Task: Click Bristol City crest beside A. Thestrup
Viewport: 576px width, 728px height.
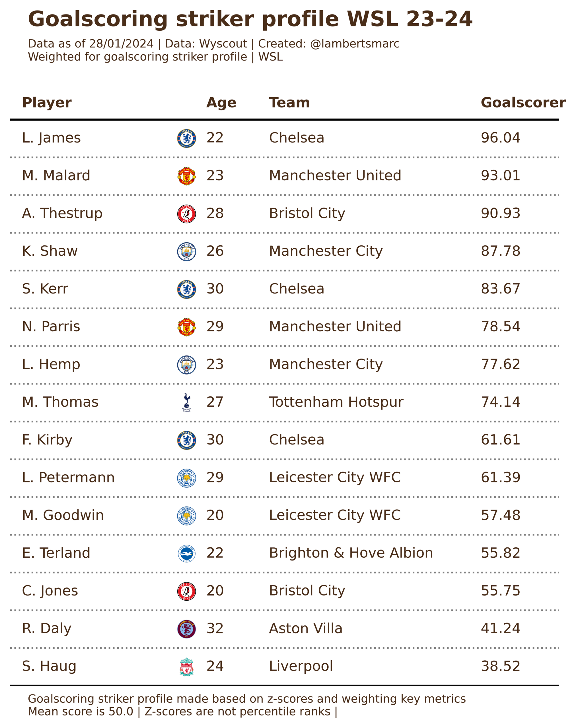Action: [186, 214]
